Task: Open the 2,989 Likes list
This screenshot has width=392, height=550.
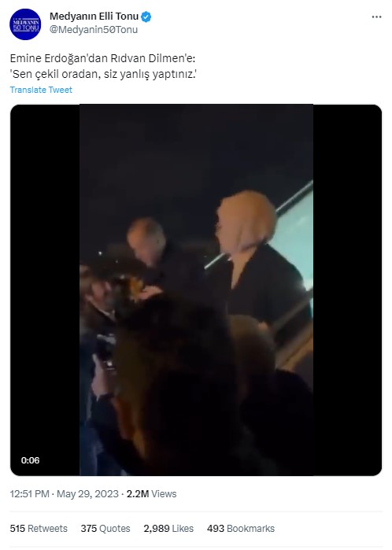Action: [168, 528]
